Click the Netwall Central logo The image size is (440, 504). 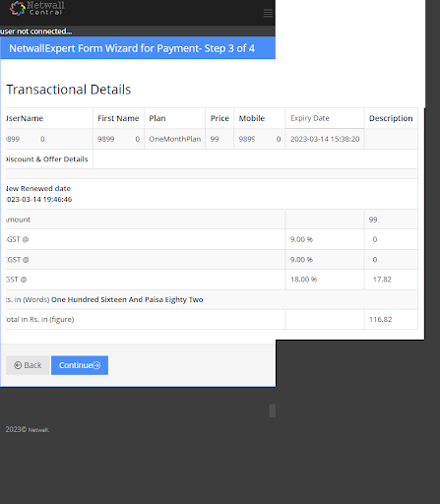click(x=37, y=8)
